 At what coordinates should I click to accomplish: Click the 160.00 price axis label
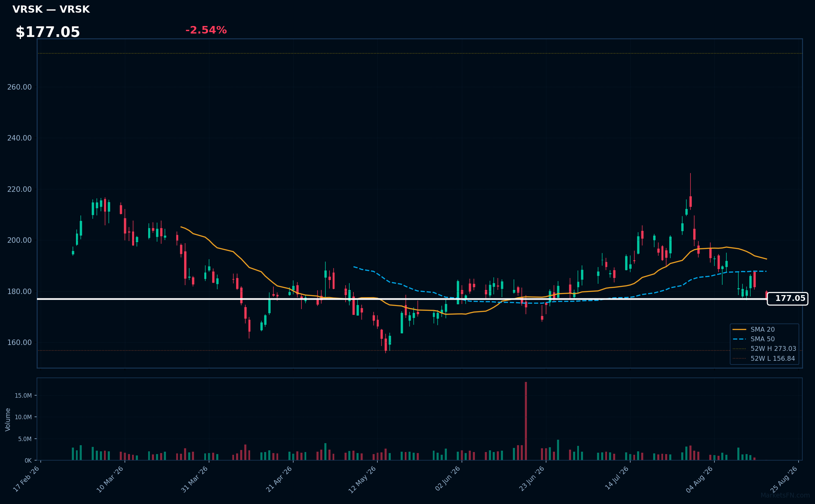click(20, 342)
